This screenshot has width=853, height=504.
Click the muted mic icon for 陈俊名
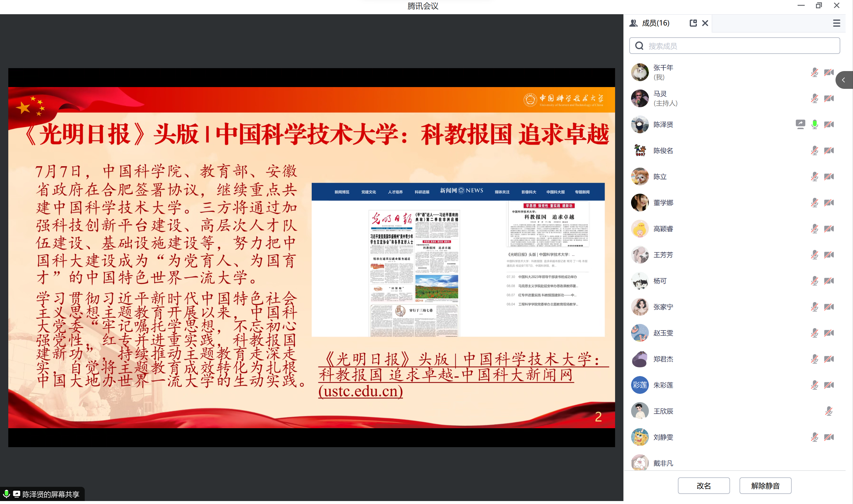[x=814, y=150]
